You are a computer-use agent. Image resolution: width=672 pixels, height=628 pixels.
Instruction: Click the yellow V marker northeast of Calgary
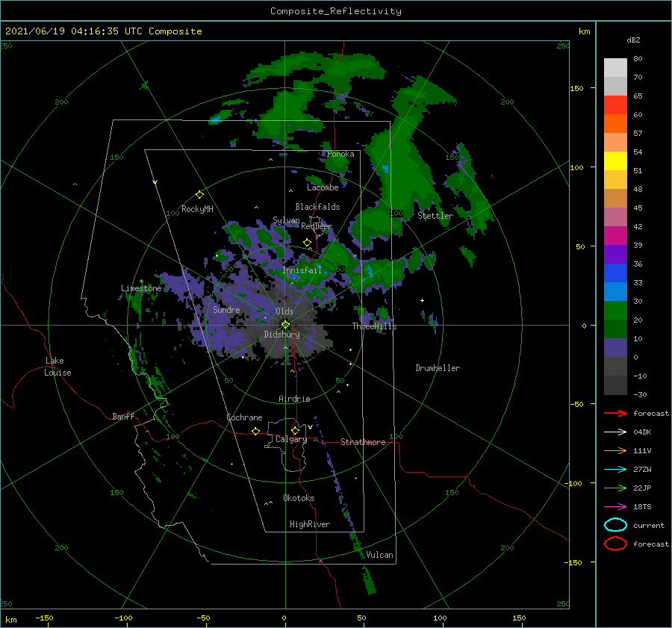tap(310, 427)
